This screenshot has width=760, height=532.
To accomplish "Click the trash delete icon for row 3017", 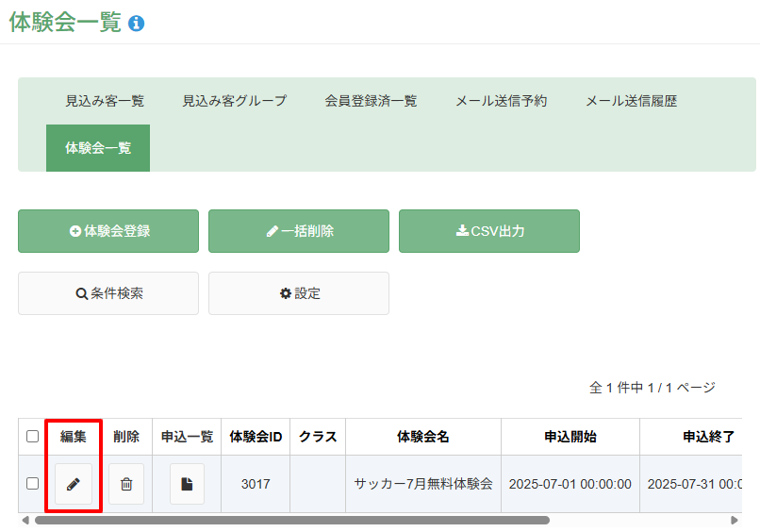I will point(126,484).
